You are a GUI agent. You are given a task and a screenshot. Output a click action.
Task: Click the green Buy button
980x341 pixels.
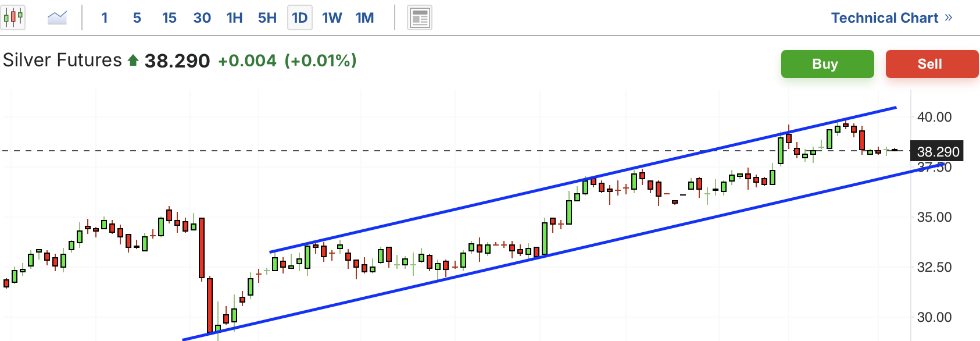(827, 64)
